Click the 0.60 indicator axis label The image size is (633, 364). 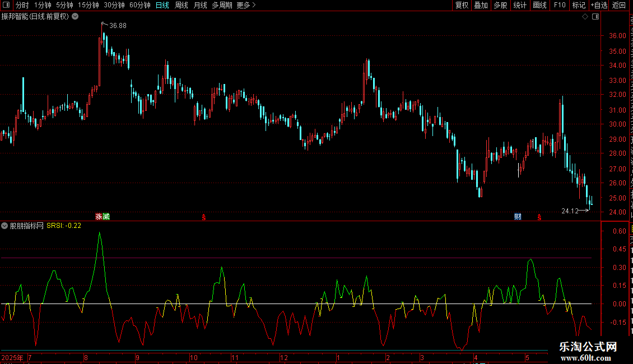[x=619, y=231]
